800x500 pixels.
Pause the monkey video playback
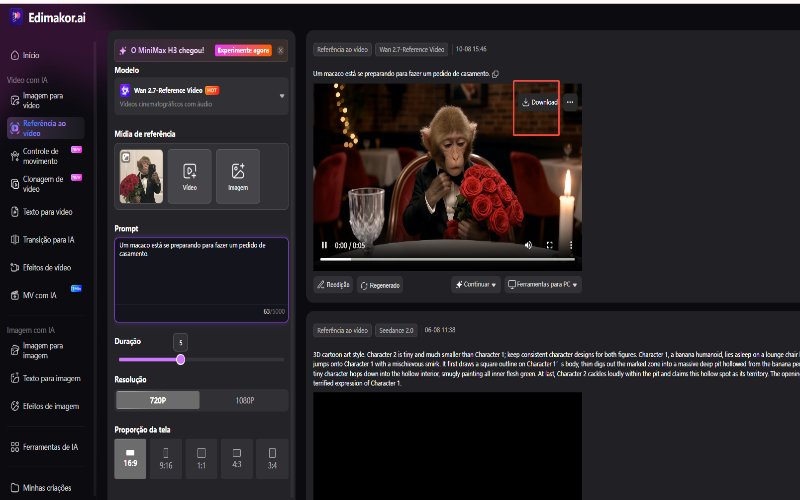(324, 245)
